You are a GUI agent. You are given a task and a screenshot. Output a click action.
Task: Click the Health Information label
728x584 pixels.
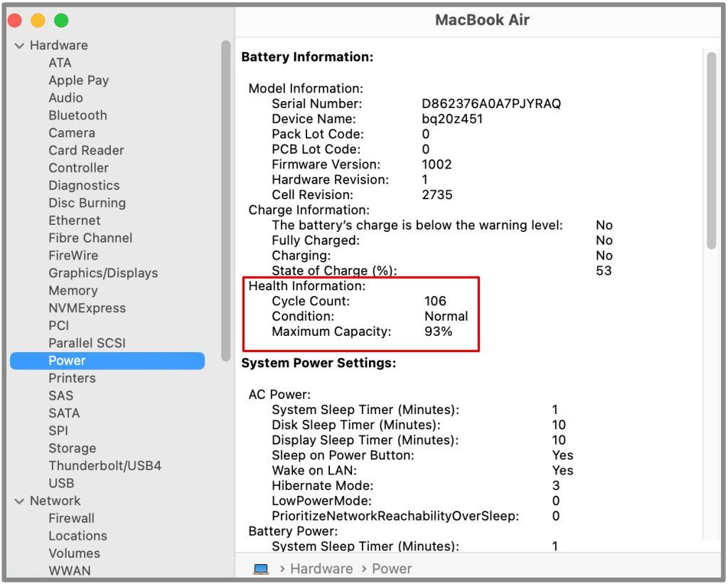pos(307,286)
